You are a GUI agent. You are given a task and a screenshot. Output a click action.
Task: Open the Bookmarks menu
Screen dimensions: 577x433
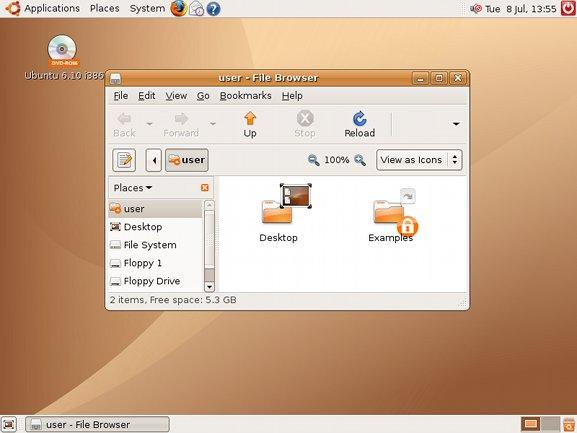245,96
